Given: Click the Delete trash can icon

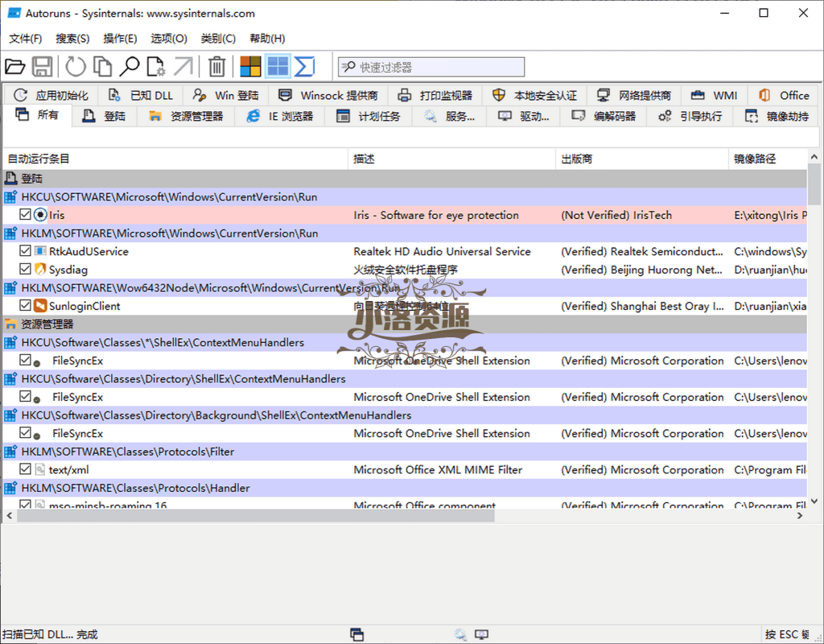Looking at the screenshot, I should pos(216,67).
